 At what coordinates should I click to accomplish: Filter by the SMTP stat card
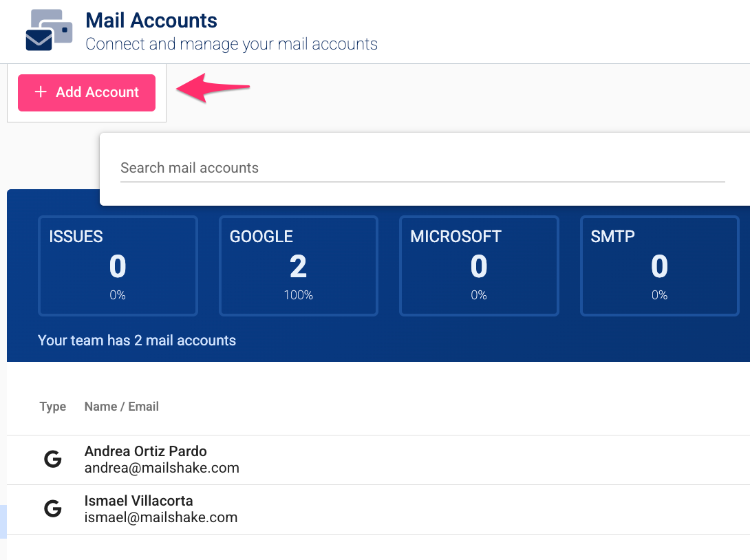pos(660,266)
